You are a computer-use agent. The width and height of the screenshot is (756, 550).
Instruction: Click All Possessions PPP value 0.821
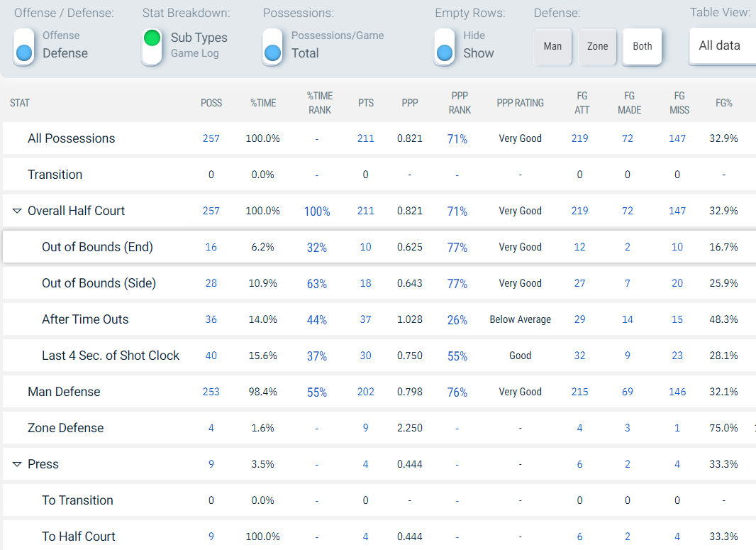point(410,138)
